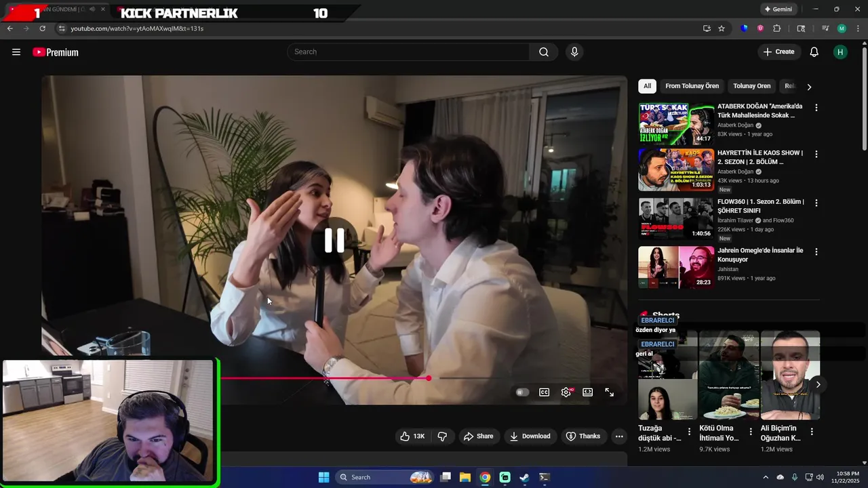Open Windows Start menu
Viewport: 868px width, 488px height.
pos(323,477)
